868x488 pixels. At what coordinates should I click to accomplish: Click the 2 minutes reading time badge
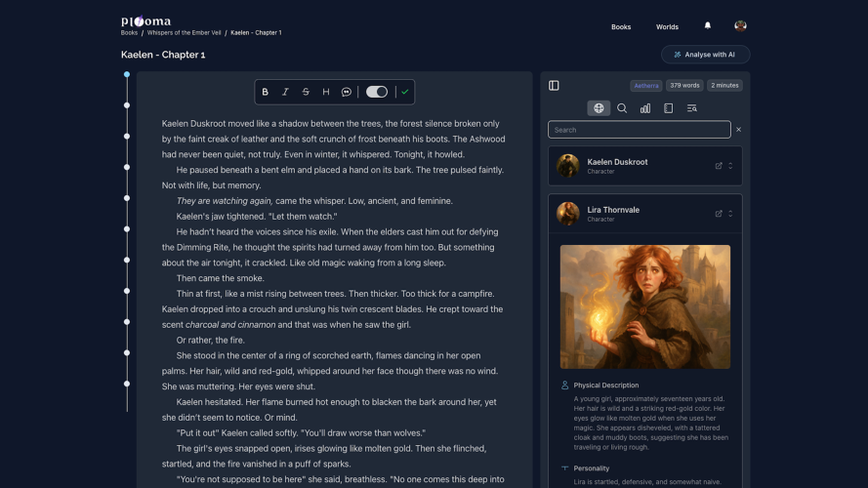point(724,85)
